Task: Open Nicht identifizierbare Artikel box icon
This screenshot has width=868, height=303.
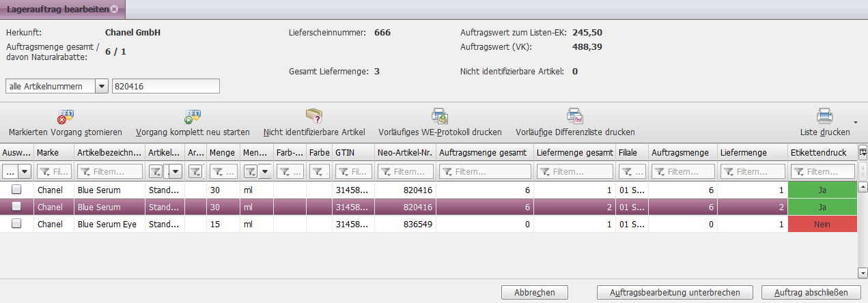Action: coord(314,116)
